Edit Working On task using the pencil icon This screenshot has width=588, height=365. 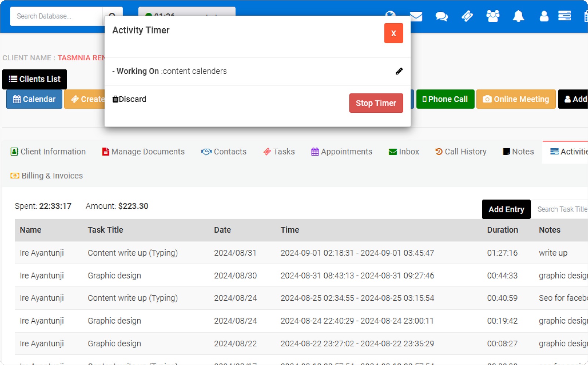[x=400, y=71]
